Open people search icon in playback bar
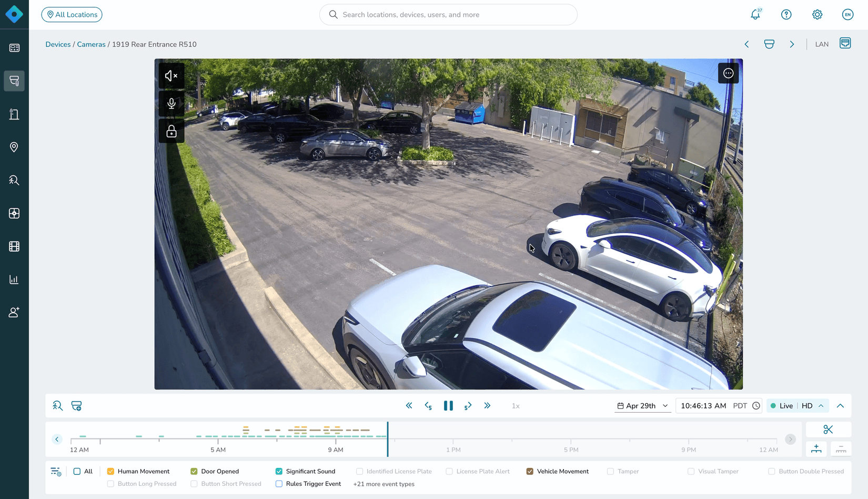Screen dimensions: 868x499 pyautogui.click(x=57, y=405)
